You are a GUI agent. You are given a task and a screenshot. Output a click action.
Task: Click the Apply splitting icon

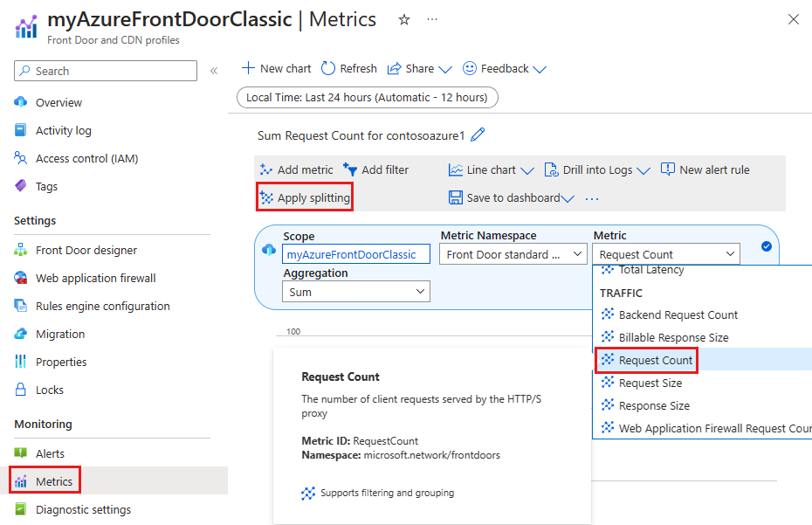(266, 198)
